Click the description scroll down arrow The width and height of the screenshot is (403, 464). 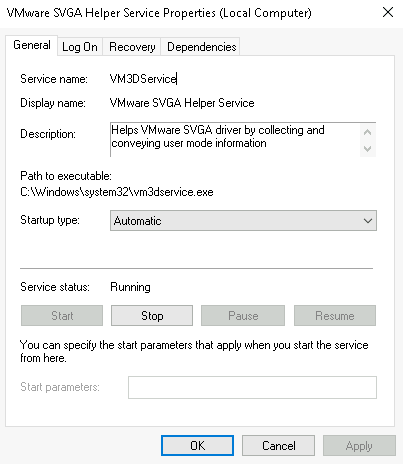(368, 148)
